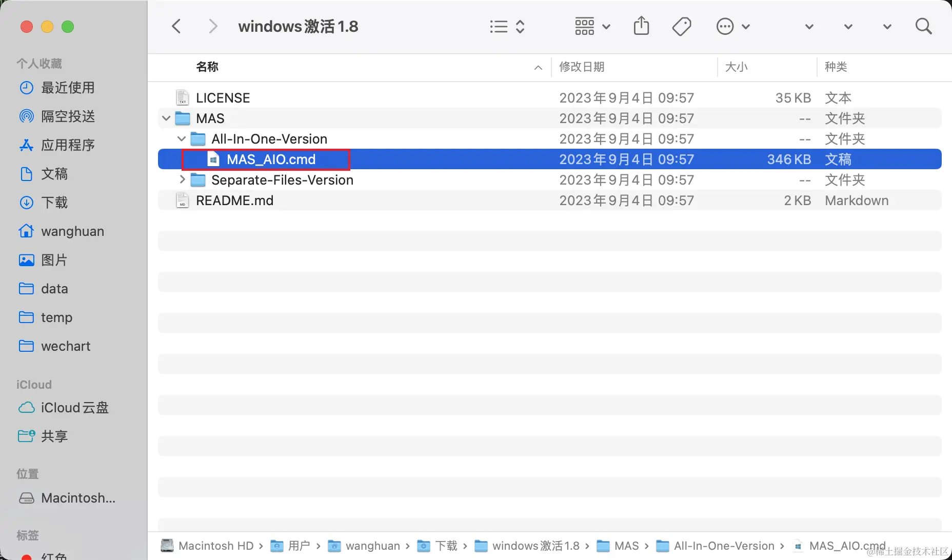The image size is (952, 560).
Task: Collapse the All-In-One-Version folder
Action: tap(182, 139)
